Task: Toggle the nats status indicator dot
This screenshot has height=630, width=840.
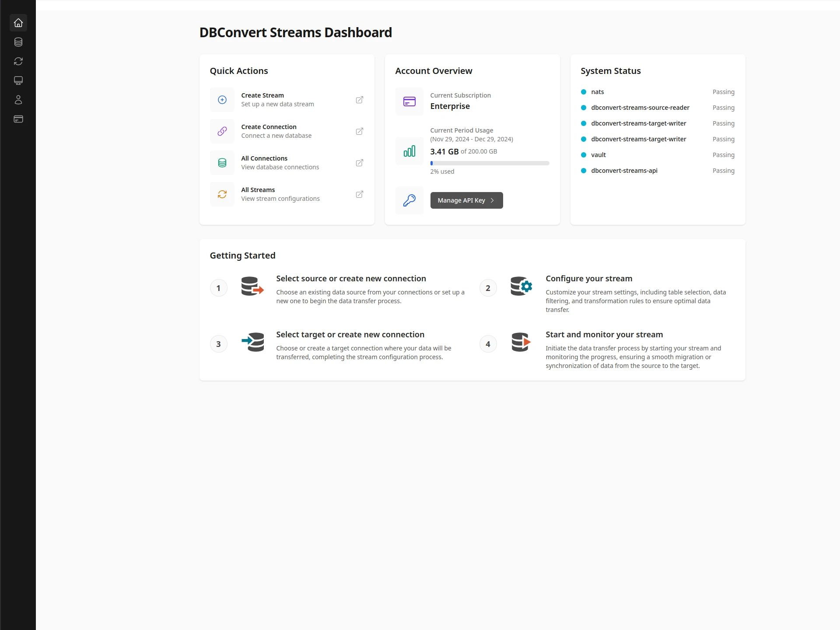Action: [584, 92]
